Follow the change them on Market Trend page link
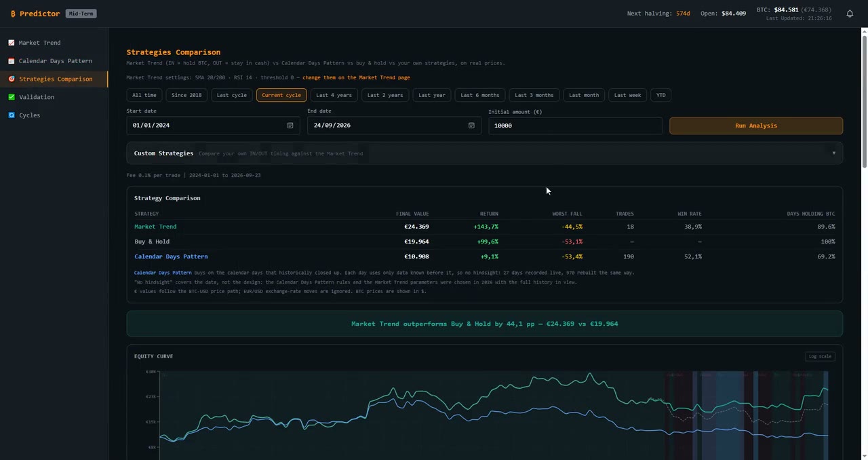This screenshot has width=868, height=460. (x=356, y=77)
